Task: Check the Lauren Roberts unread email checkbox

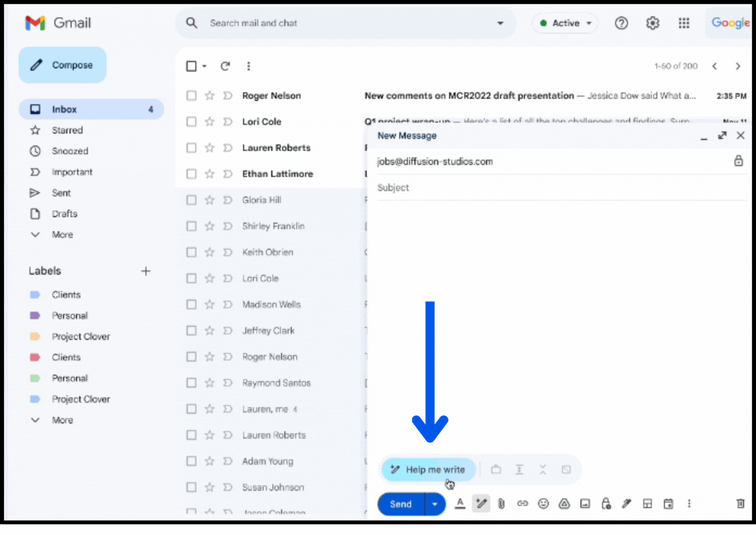Action: point(191,147)
